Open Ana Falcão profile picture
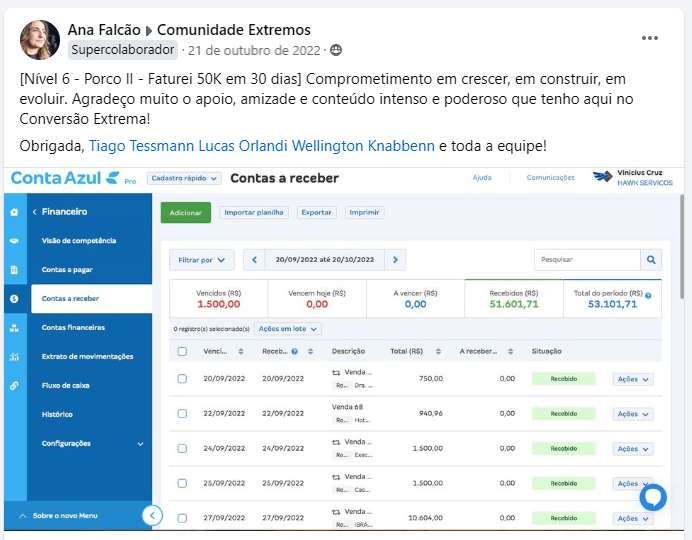 pos(40,40)
